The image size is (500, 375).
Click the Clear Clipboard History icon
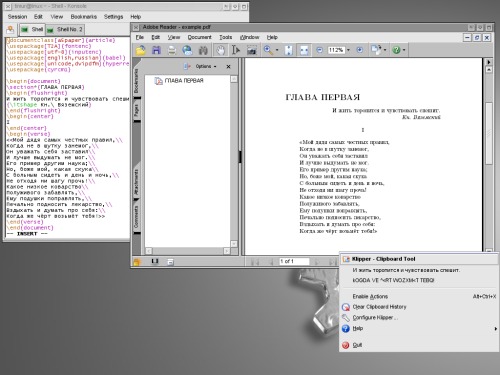click(346, 307)
